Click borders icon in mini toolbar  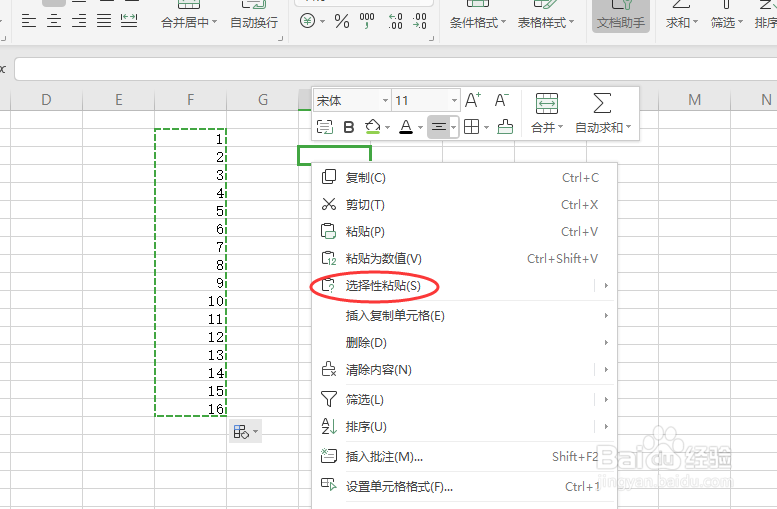coord(471,127)
